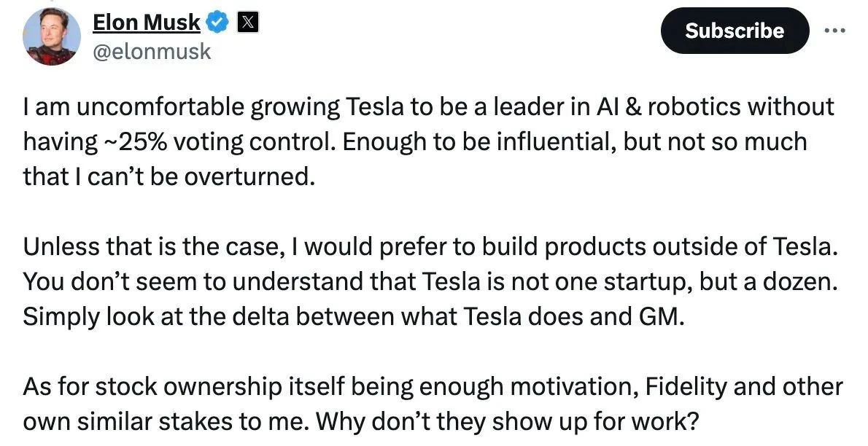The image size is (868, 446).
Task: Select the "~25%" voting control text
Action: [136, 141]
